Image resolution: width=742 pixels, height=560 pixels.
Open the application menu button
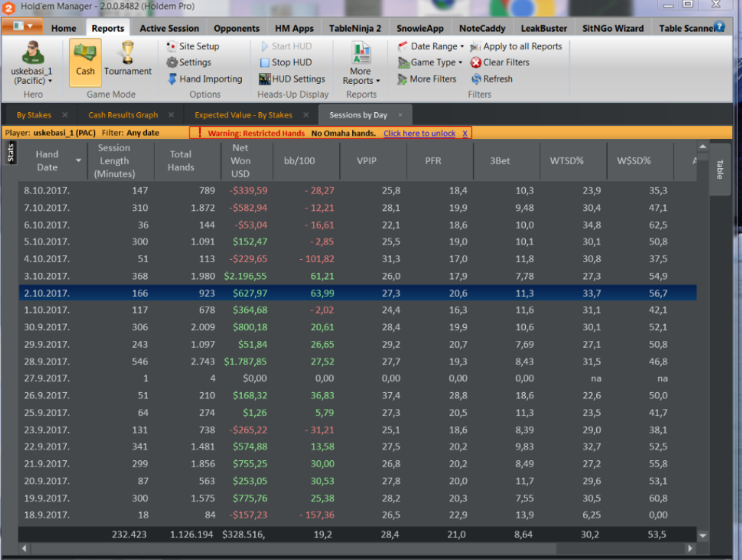pos(22,26)
